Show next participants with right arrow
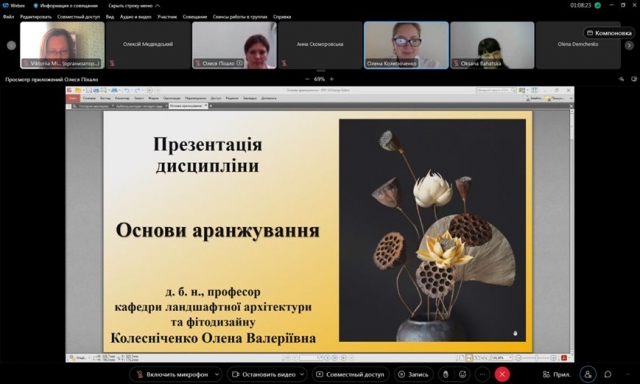 pos(629,45)
